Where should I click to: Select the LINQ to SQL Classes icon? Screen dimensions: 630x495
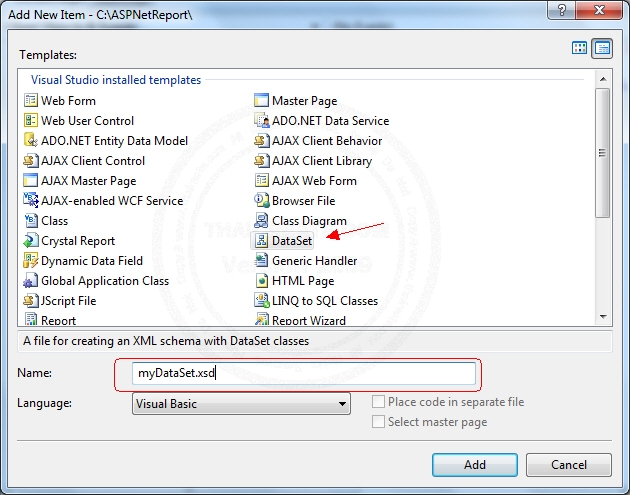(x=262, y=301)
